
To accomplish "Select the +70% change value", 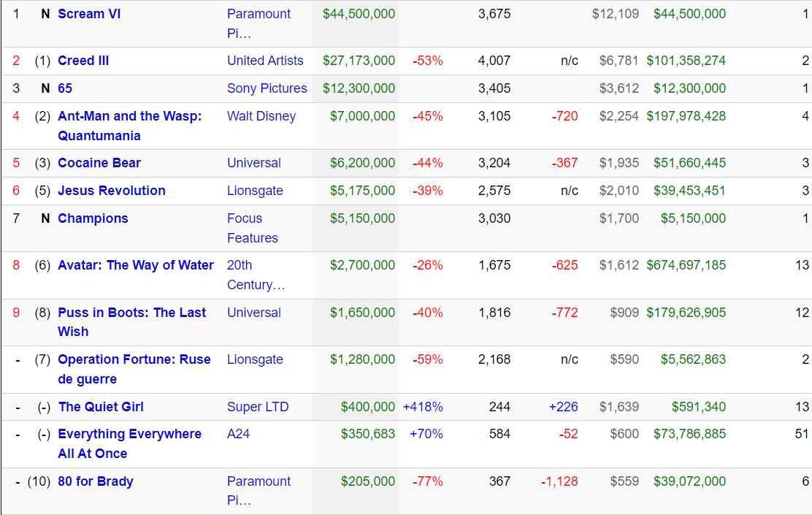I will (x=426, y=434).
